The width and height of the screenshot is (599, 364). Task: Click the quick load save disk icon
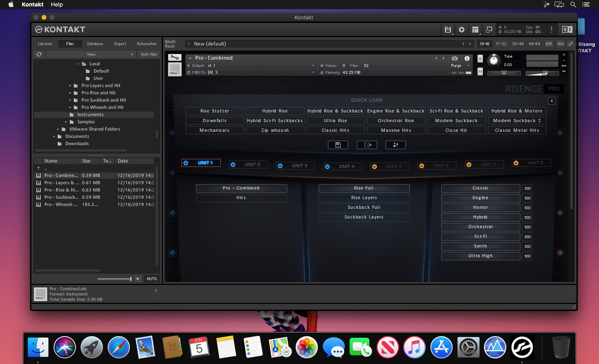tap(338, 145)
